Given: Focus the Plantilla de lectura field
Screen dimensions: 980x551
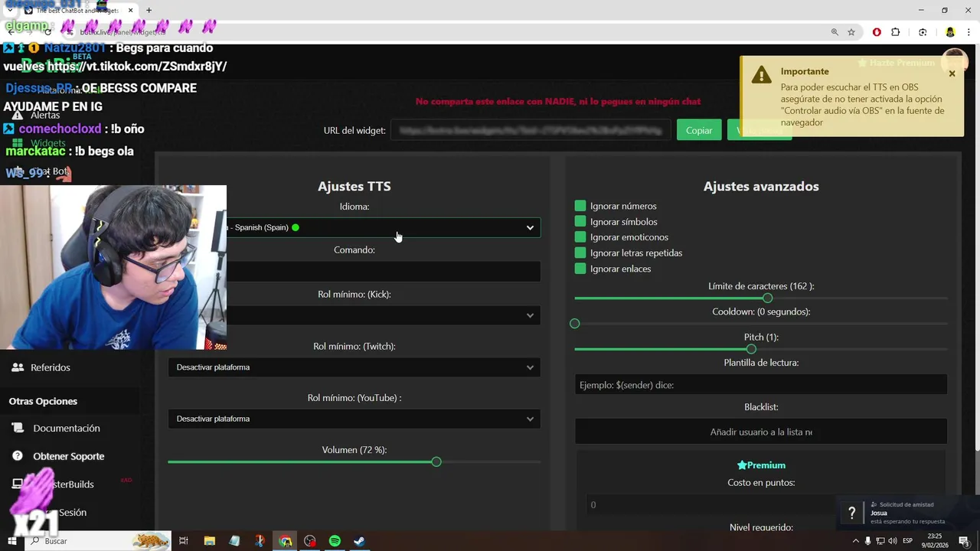Looking at the screenshot, I should click(x=761, y=385).
